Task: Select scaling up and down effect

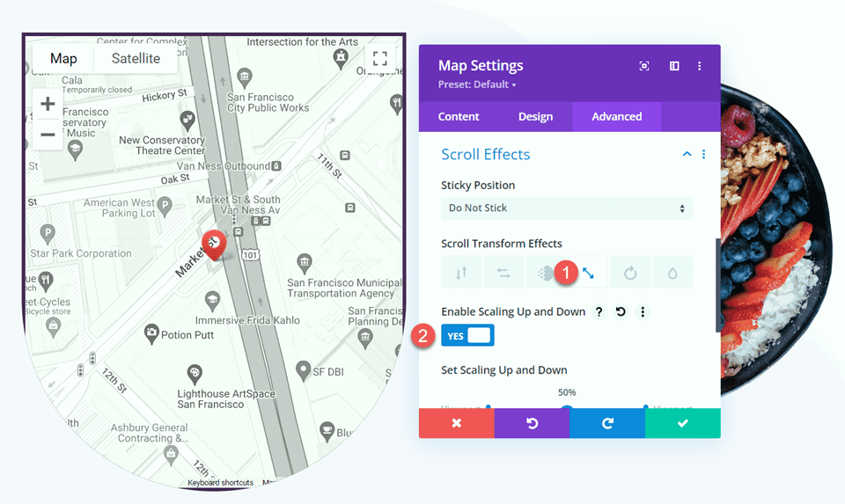Action: tap(588, 273)
